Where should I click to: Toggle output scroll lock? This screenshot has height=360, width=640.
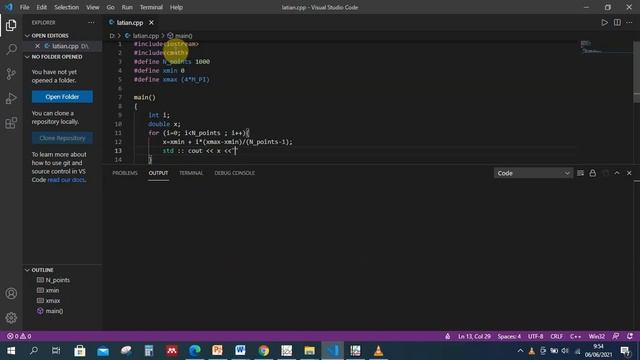click(593, 173)
